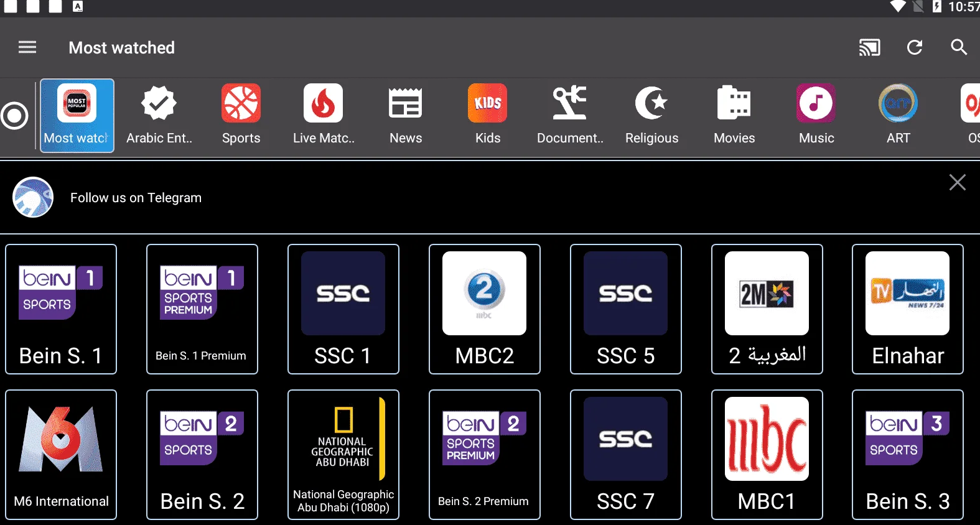The width and height of the screenshot is (980, 525).
Task: Tap the Cast to device icon
Action: click(x=869, y=47)
